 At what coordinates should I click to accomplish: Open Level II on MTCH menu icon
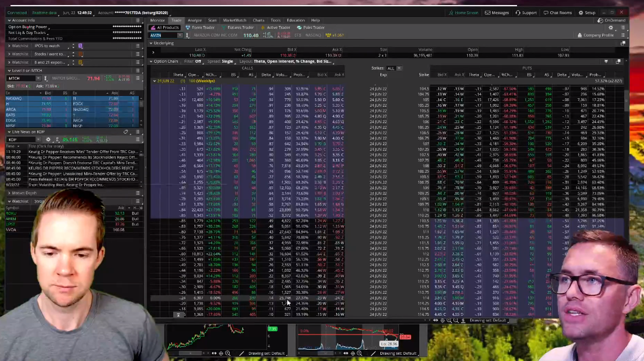click(138, 71)
